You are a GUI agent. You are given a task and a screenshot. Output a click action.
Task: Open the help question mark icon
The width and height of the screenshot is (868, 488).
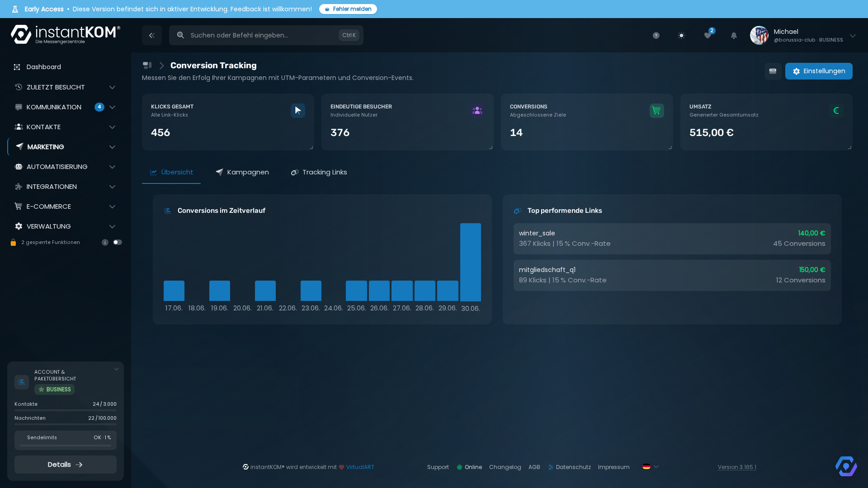tap(656, 35)
